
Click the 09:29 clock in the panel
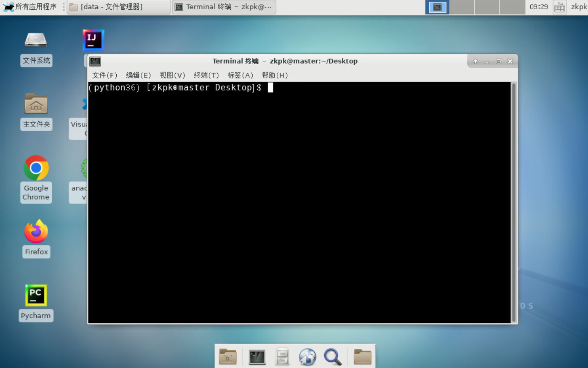point(539,7)
